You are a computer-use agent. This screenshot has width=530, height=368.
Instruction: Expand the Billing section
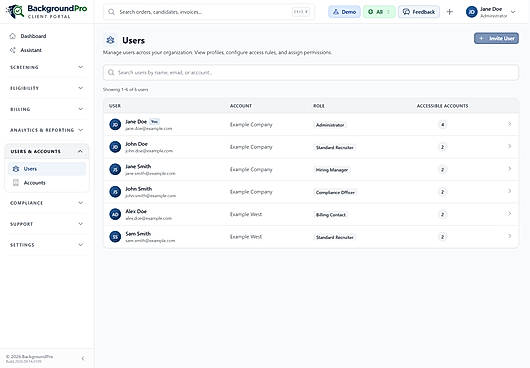(x=47, y=109)
